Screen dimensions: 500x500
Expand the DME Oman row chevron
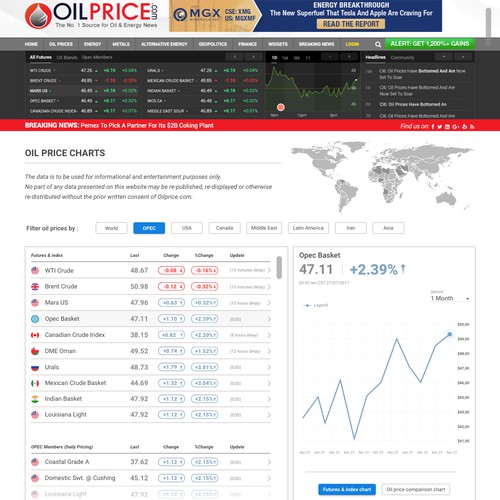pos(269,351)
